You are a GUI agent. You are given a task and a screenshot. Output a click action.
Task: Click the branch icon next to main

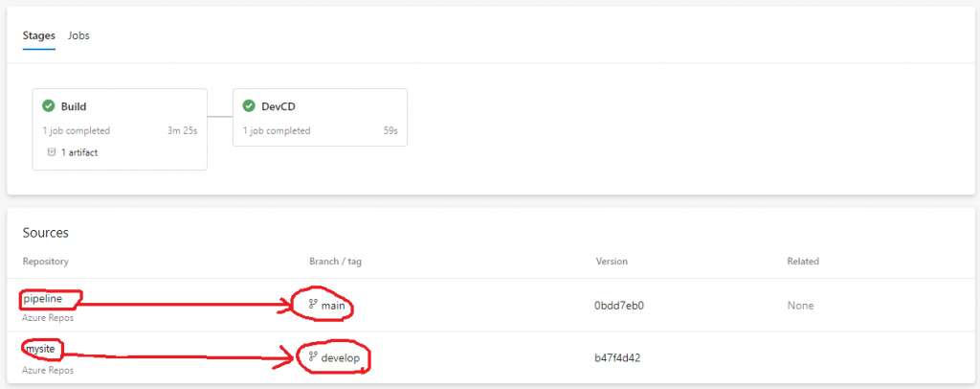point(313,304)
